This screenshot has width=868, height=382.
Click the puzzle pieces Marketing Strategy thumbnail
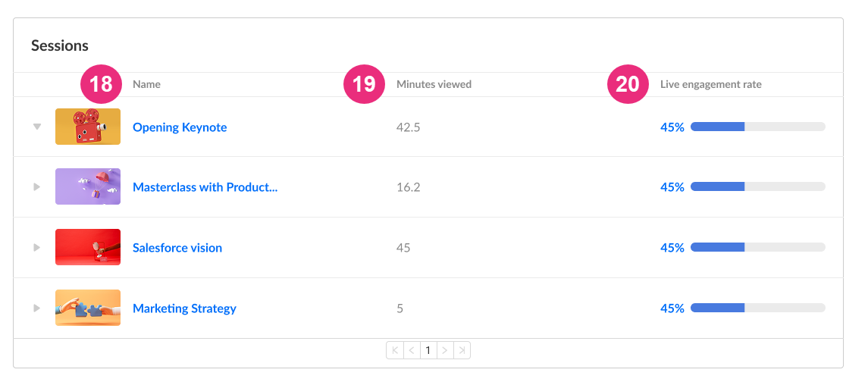point(88,307)
